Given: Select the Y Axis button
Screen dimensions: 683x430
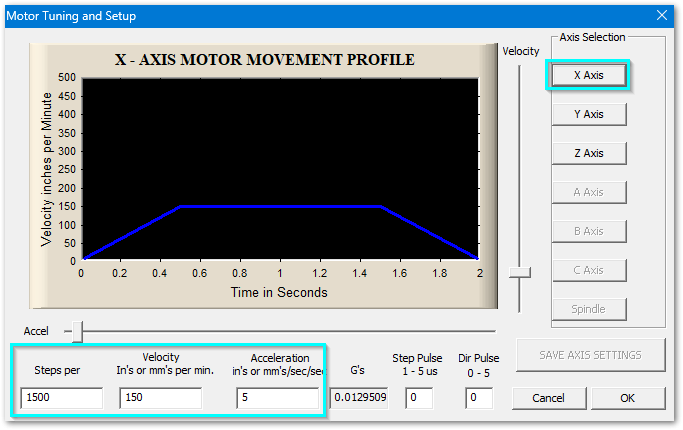Looking at the screenshot, I should point(588,114).
